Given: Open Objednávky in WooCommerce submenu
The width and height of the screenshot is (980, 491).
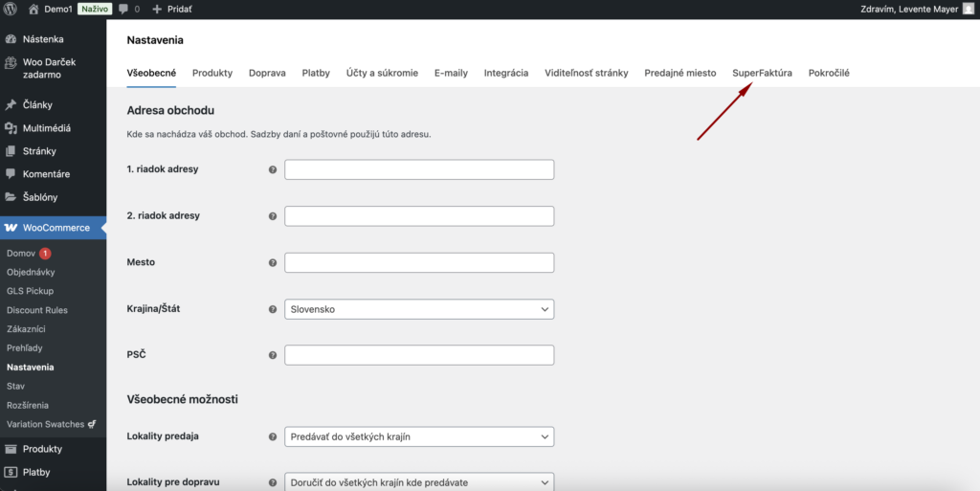Looking at the screenshot, I should pos(31,272).
